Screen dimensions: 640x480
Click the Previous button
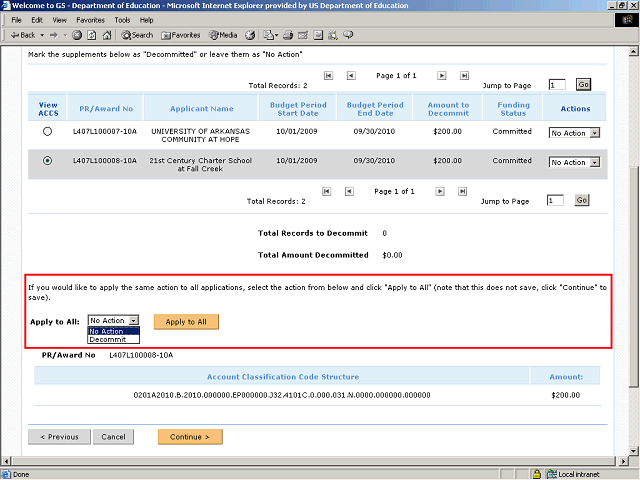59,437
